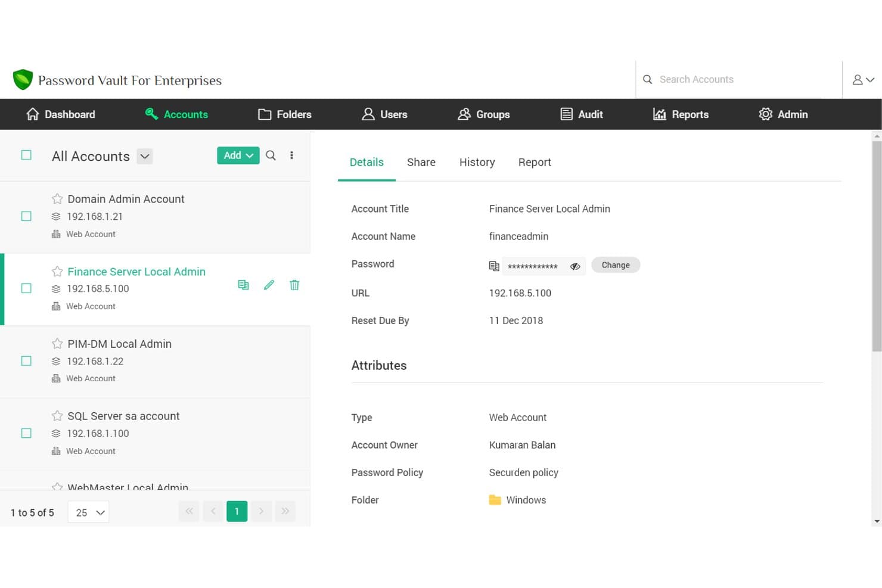The image size is (882, 588).
Task: Copy the Finance Server Local Admin row's password
Action: (x=243, y=285)
